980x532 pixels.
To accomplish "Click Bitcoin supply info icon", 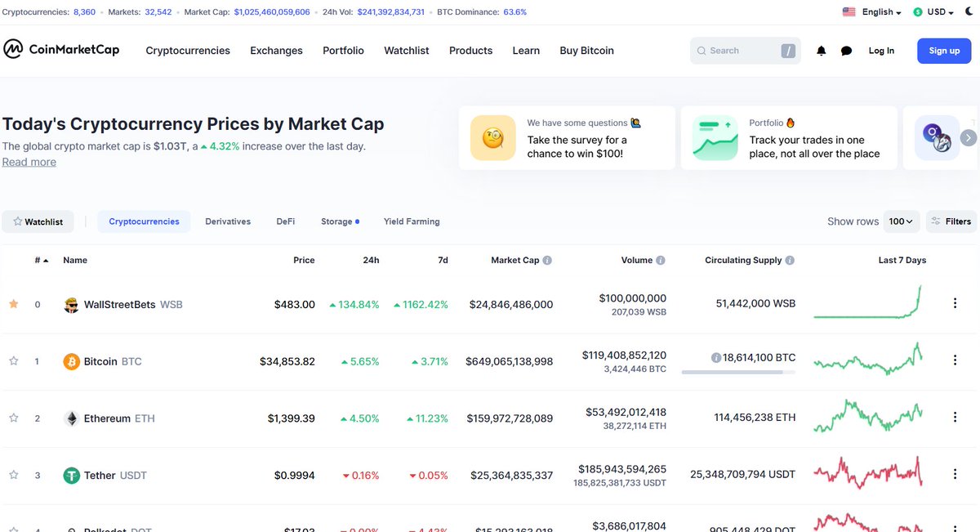I will click(716, 358).
